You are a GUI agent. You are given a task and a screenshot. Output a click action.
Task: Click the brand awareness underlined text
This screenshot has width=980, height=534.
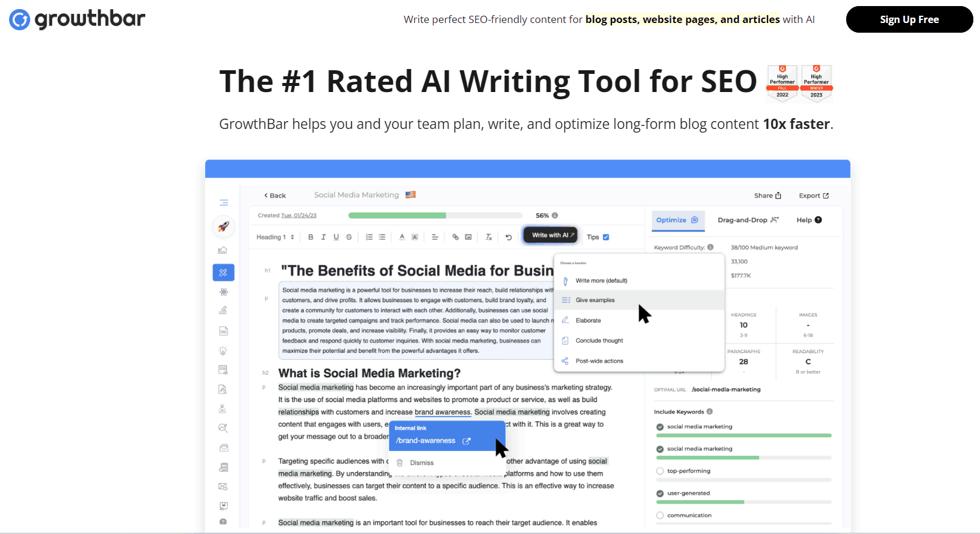tap(442, 412)
